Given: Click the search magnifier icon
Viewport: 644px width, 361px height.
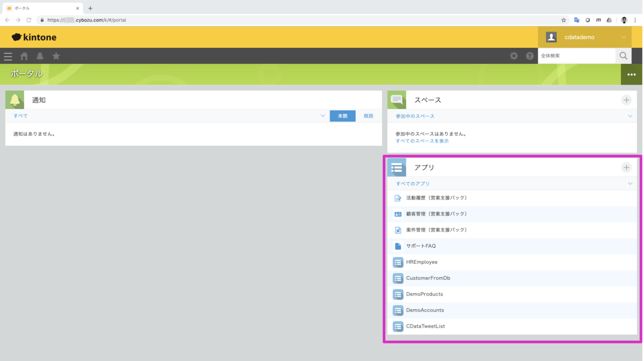Looking at the screenshot, I should point(623,56).
